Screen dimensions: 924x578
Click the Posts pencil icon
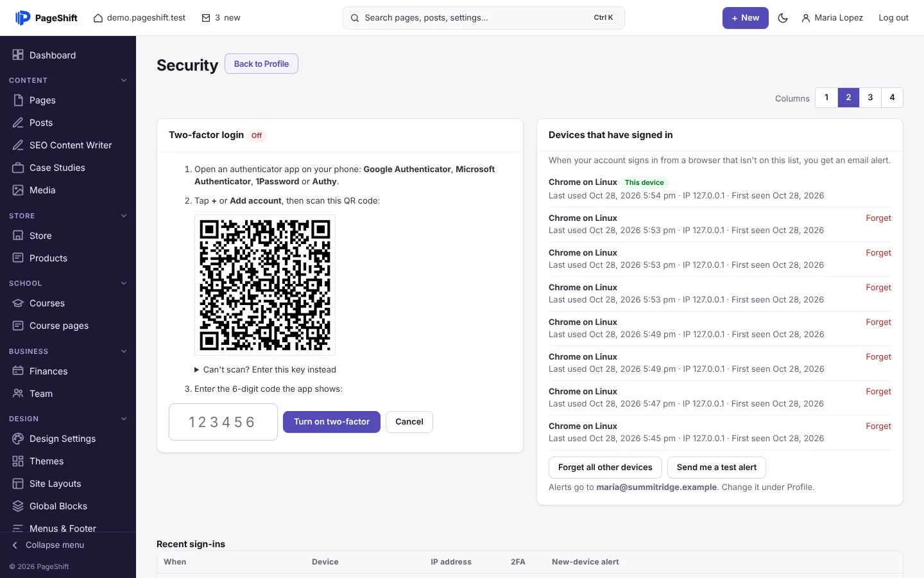click(18, 123)
